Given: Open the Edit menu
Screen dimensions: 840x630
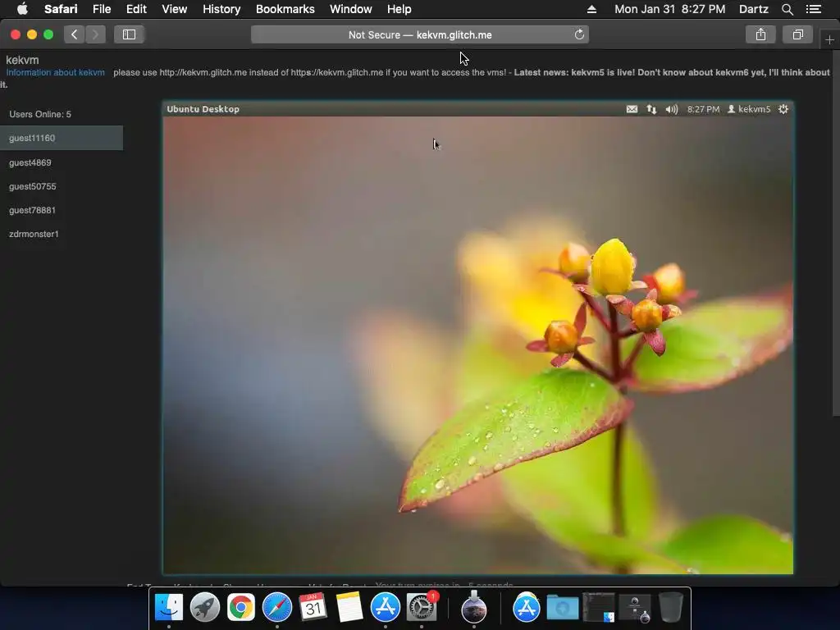Looking at the screenshot, I should pos(136,9).
